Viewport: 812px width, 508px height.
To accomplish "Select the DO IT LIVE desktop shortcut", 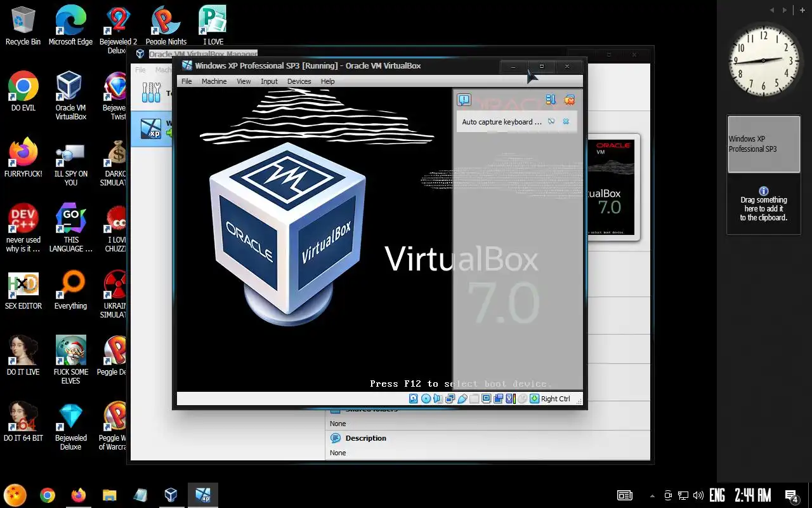I will [23, 356].
